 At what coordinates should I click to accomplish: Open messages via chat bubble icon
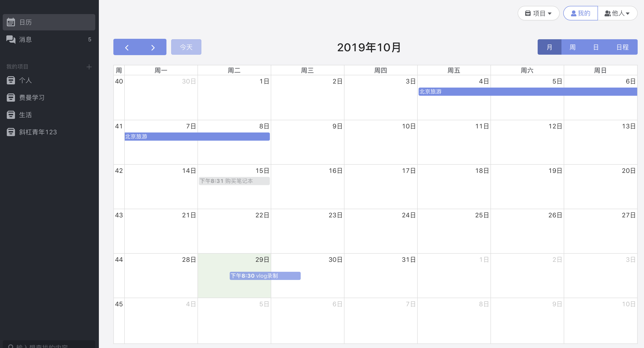[11, 39]
